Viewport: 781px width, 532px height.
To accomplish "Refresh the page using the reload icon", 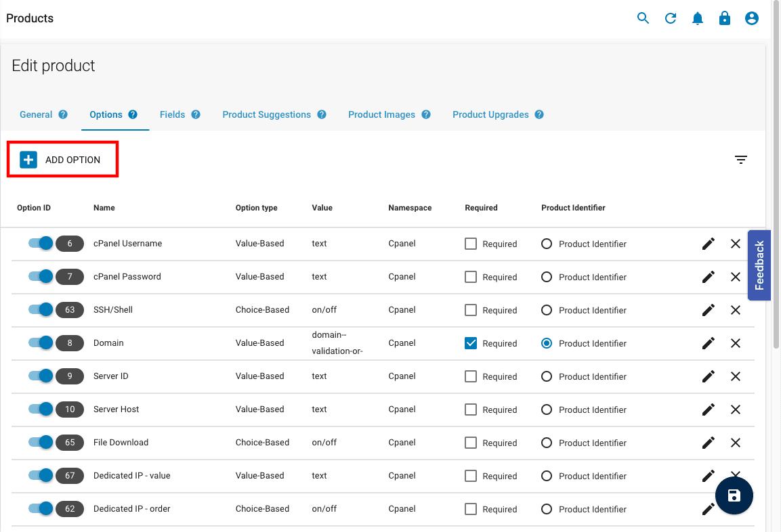I will click(670, 18).
